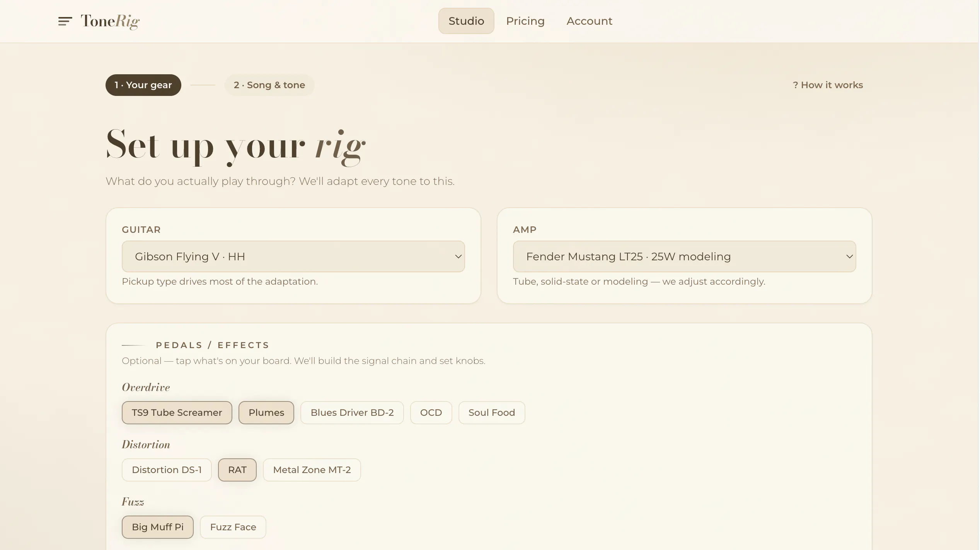
Task: Select the OCD overdrive pedal
Action: [x=431, y=413]
